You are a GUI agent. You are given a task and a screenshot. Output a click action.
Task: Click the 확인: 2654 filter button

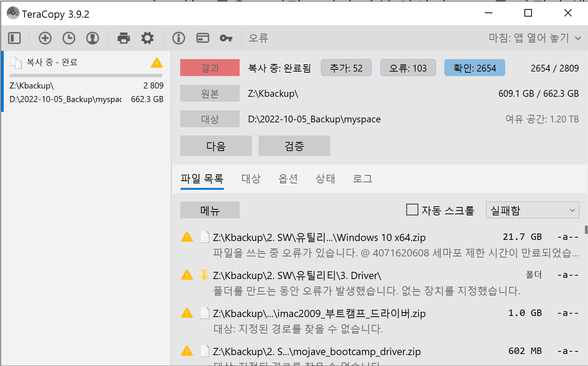coord(475,68)
